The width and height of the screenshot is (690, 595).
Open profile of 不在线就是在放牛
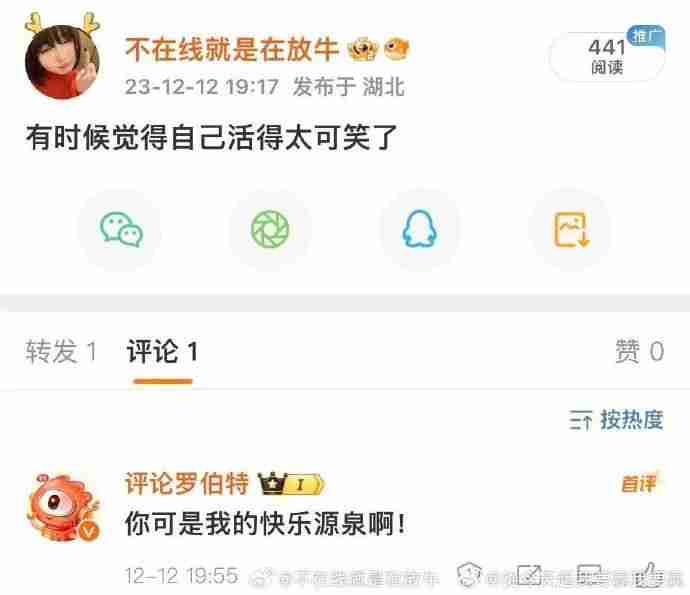[232, 48]
